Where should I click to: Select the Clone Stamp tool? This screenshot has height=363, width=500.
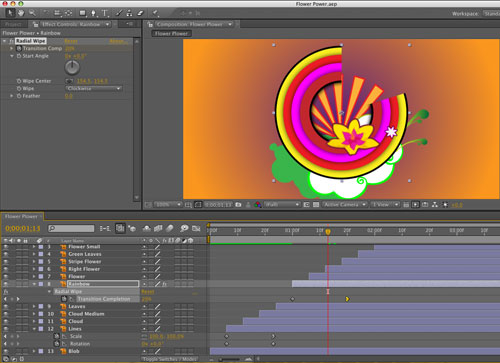[x=129, y=13]
